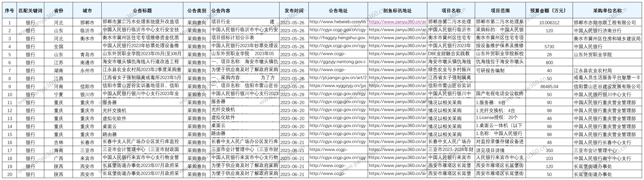This screenshot has width=644, height=180.
Task: Click the purchaser cell 邯郸市亦翔市政工程有限公司
Action: (x=607, y=23)
